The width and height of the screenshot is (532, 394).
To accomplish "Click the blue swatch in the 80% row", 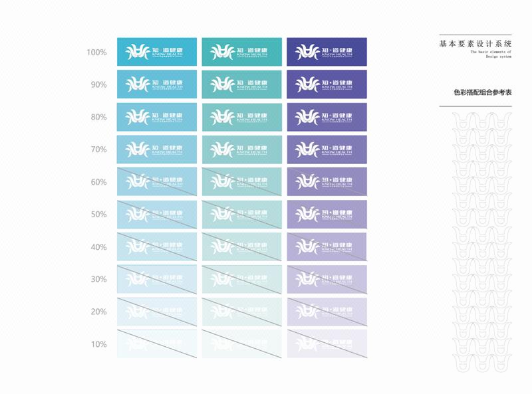I will 157,117.
